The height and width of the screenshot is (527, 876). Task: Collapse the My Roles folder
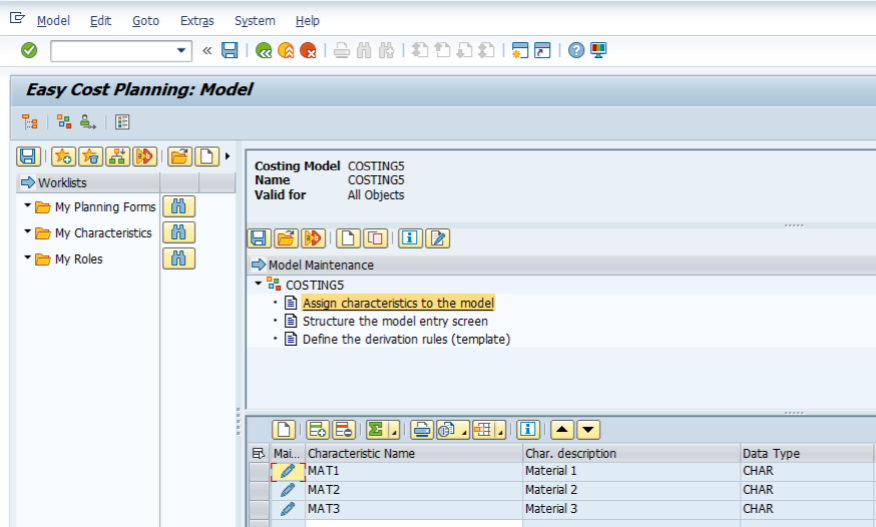click(27, 258)
